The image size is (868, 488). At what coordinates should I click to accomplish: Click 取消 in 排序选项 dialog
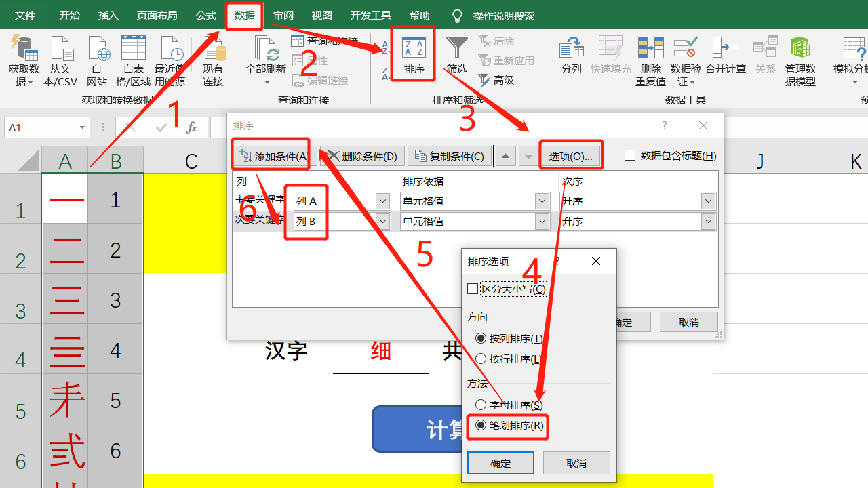tap(576, 463)
